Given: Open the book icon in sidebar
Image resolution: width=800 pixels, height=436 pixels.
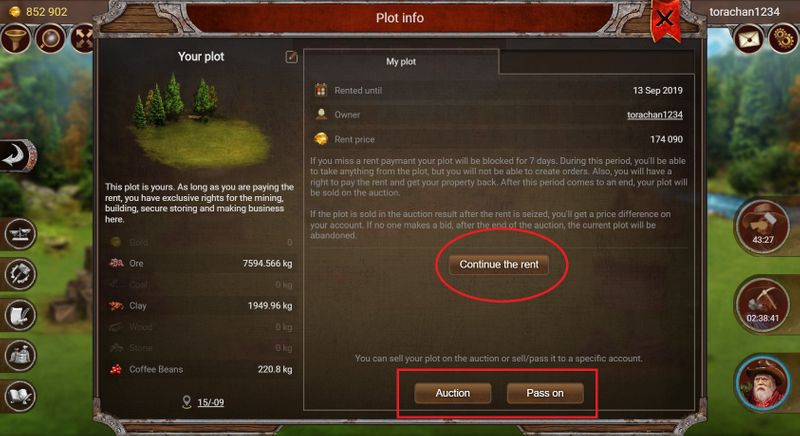Looking at the screenshot, I should coord(20,396).
